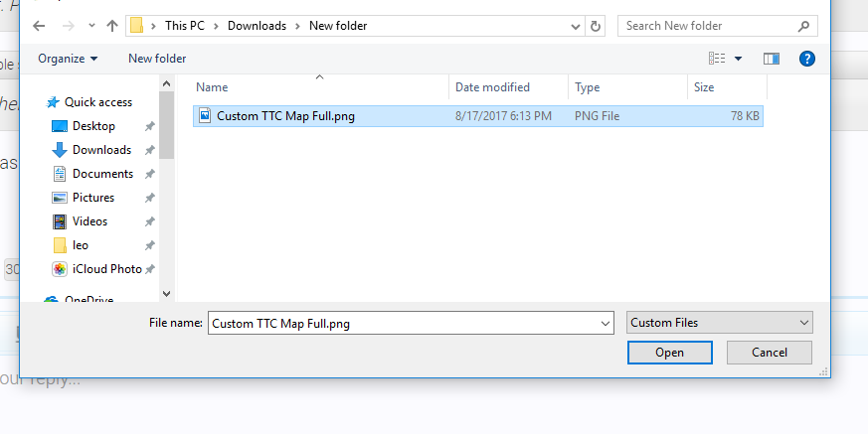This screenshot has width=868, height=434.
Task: Click the change view layout icon
Action: point(718,59)
